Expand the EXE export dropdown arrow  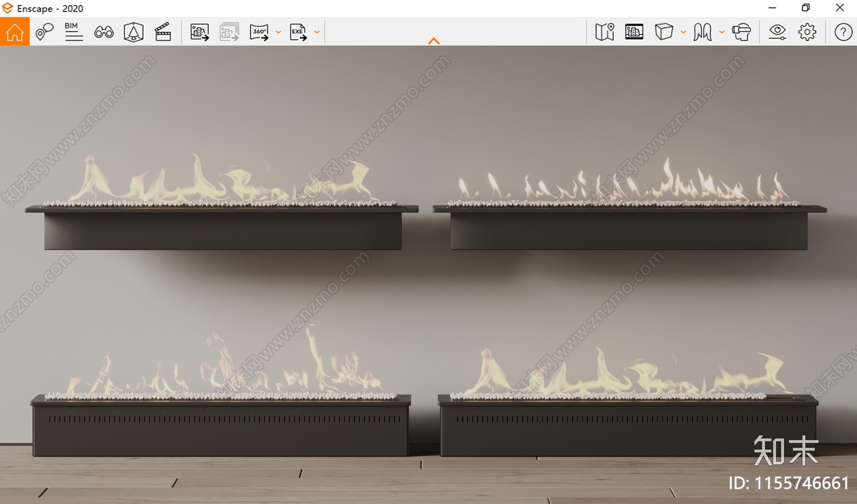point(317,32)
